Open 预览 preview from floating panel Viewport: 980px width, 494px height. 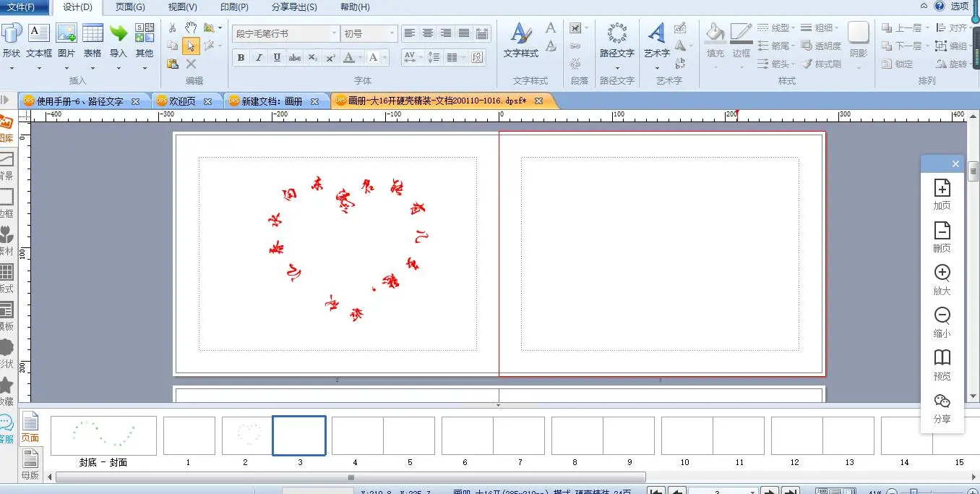coord(942,365)
